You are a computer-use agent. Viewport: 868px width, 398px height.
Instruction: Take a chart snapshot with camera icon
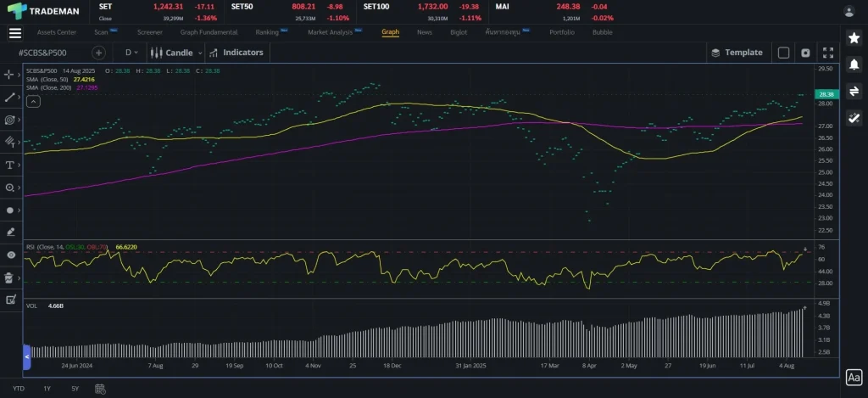tap(805, 53)
